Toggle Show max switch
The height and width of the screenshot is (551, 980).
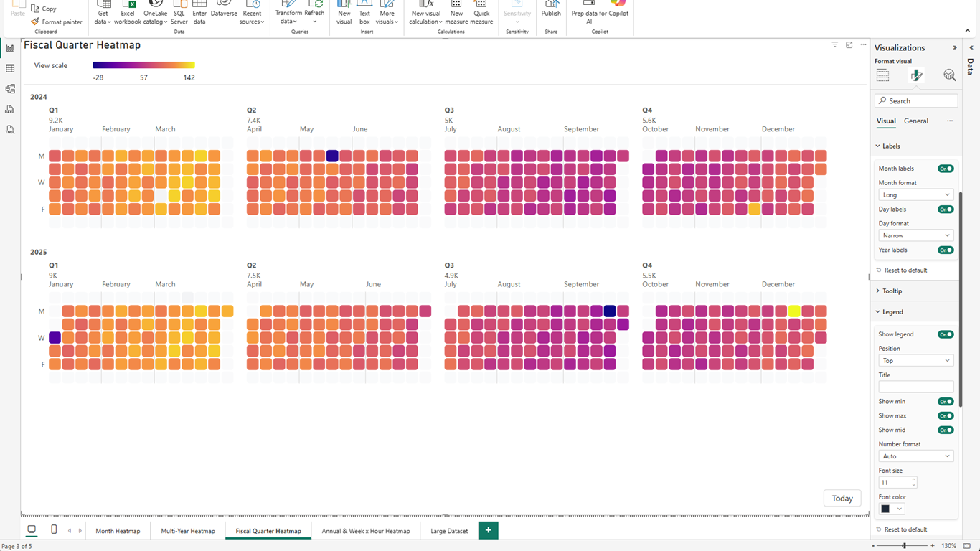(946, 416)
